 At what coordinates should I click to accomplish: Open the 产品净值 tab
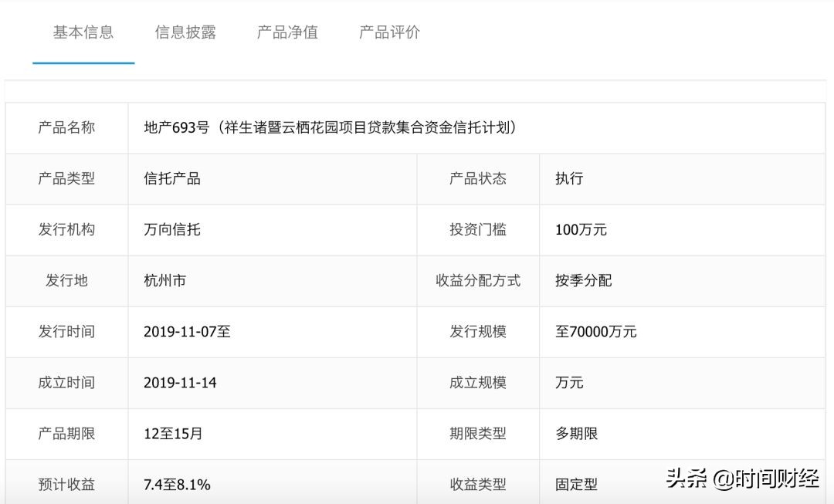click(286, 32)
